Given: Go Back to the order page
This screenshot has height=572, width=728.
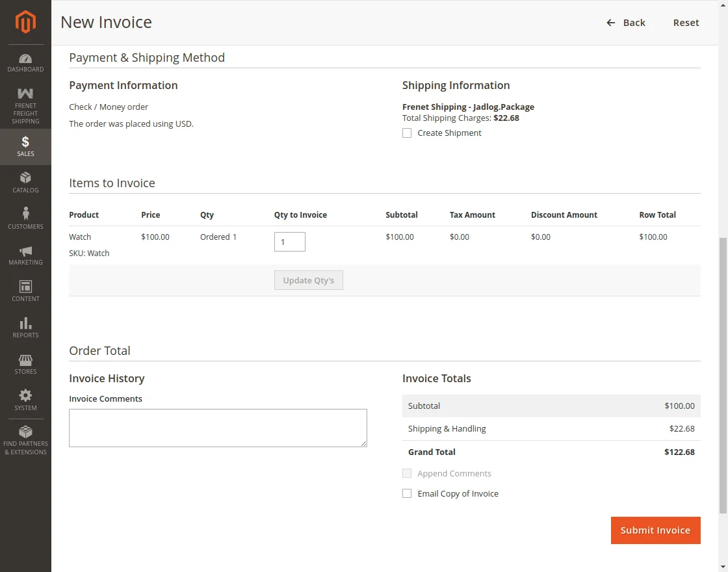Looking at the screenshot, I should pyautogui.click(x=626, y=23).
